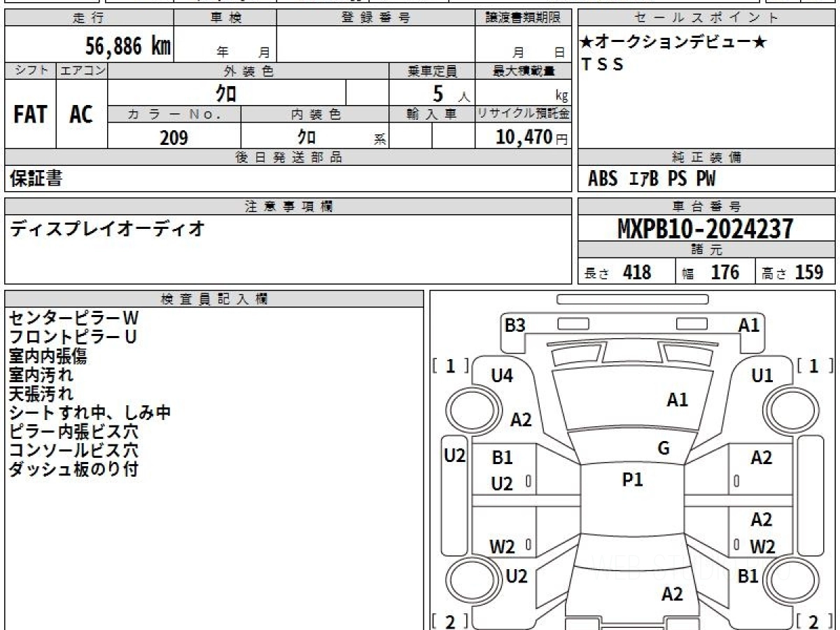840x630 pixels.
Task: Click the クロ value under 外装色
Action: pos(225,92)
